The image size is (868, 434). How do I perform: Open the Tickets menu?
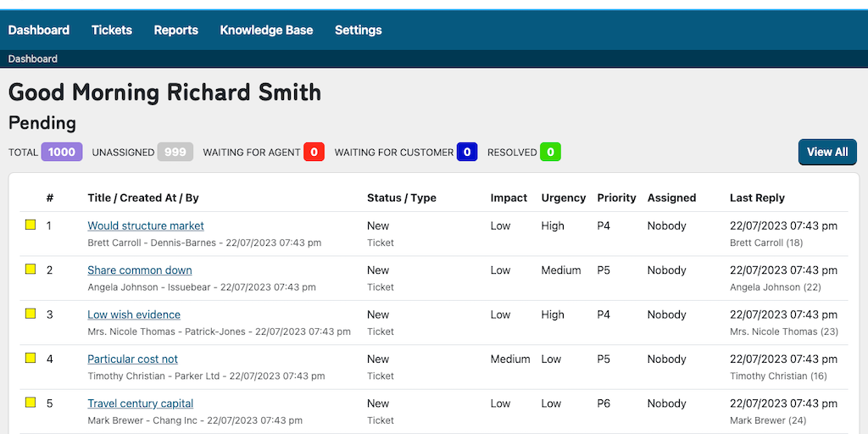pyautogui.click(x=112, y=30)
